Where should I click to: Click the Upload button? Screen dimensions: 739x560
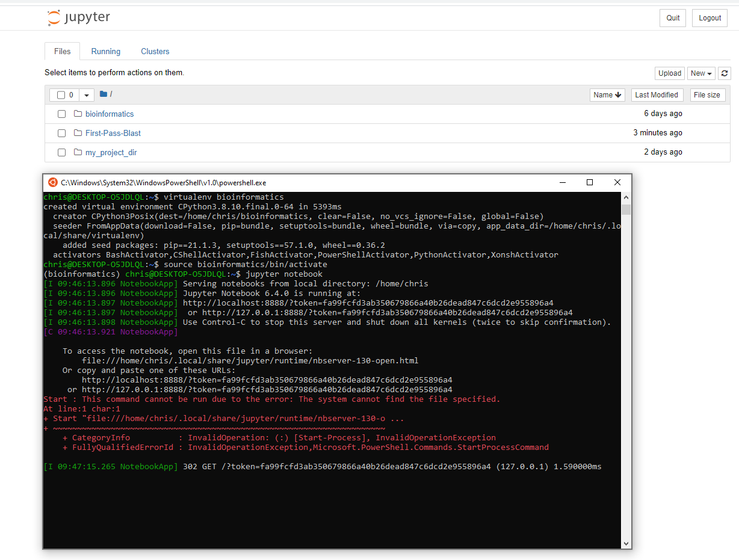click(670, 73)
